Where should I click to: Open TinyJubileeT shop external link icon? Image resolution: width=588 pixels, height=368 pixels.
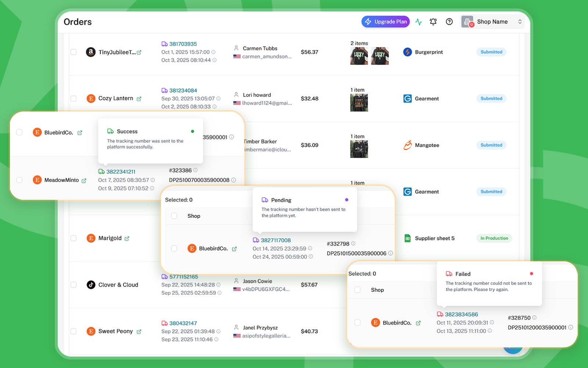pyautogui.click(x=139, y=53)
